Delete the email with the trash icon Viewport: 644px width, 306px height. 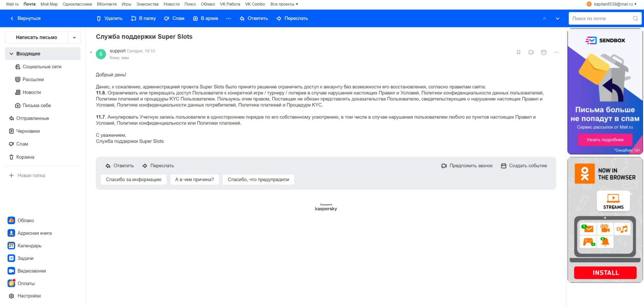[109, 18]
